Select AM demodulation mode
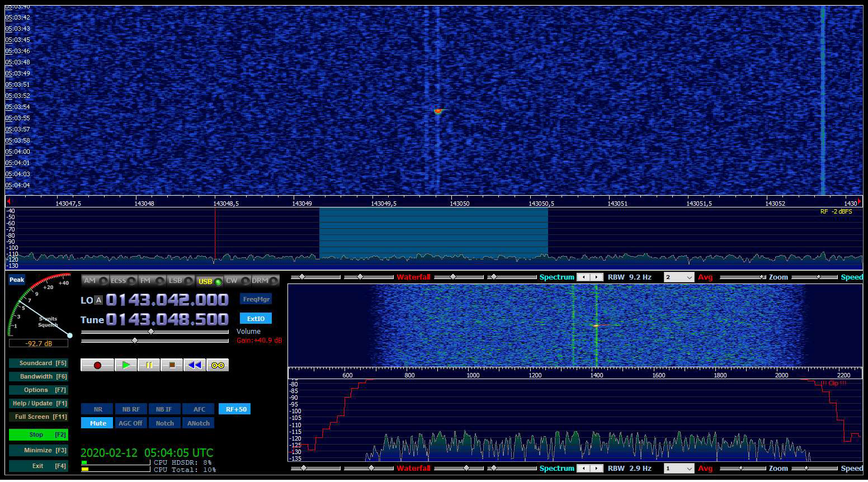The height and width of the screenshot is (482, 868). (95, 281)
